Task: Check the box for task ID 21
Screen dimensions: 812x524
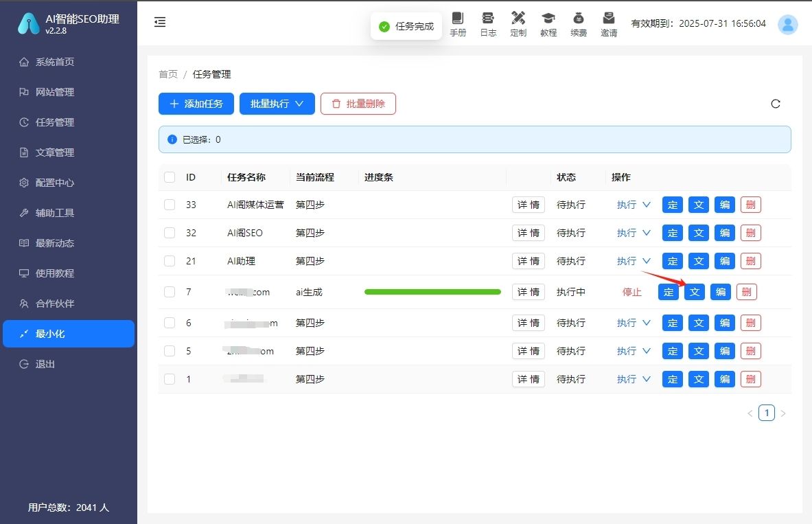Action: 170,261
